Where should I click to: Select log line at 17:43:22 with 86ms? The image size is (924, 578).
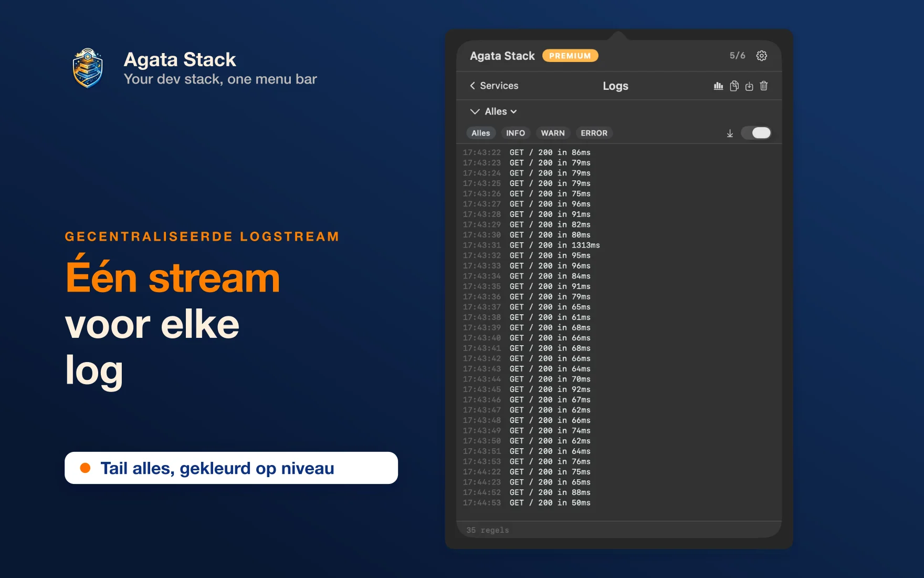527,152
